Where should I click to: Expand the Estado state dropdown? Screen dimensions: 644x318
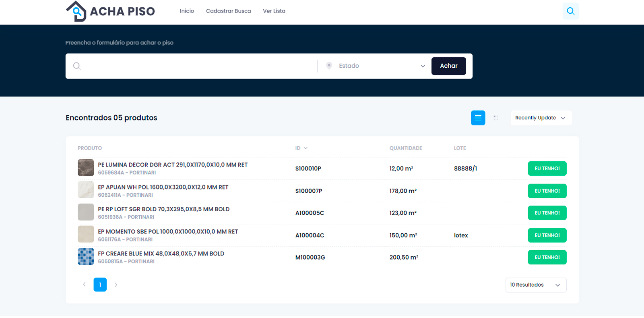point(375,66)
